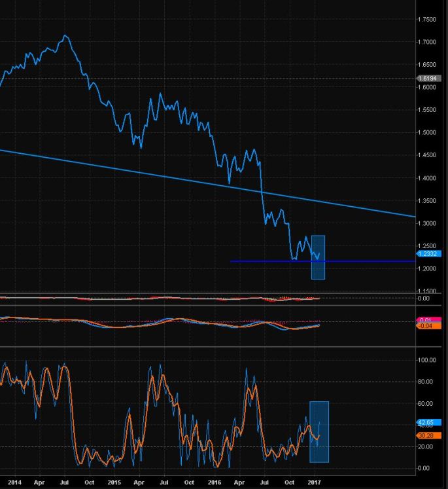Click the 100.00 level on oscillator axis
This screenshot has height=489, width=448.
click(x=428, y=360)
